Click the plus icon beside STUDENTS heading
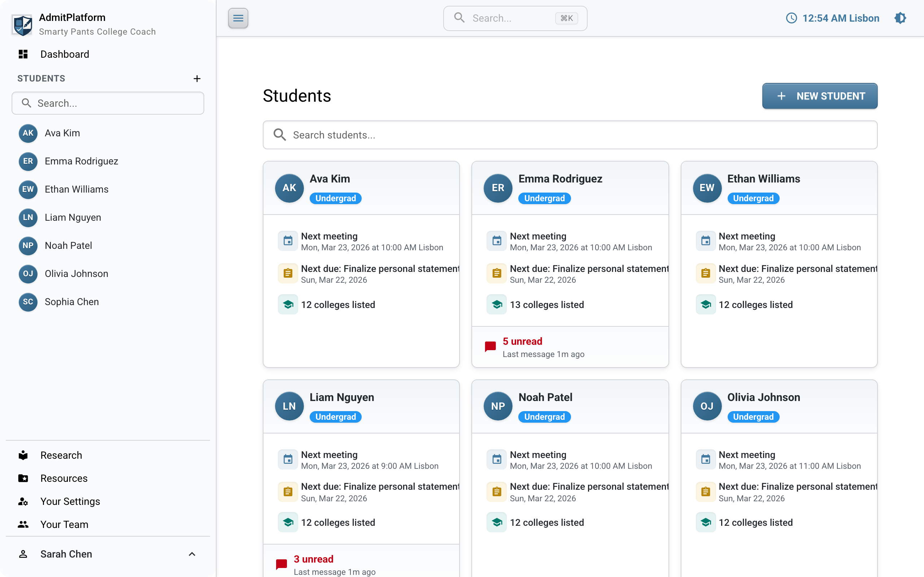 click(x=197, y=79)
